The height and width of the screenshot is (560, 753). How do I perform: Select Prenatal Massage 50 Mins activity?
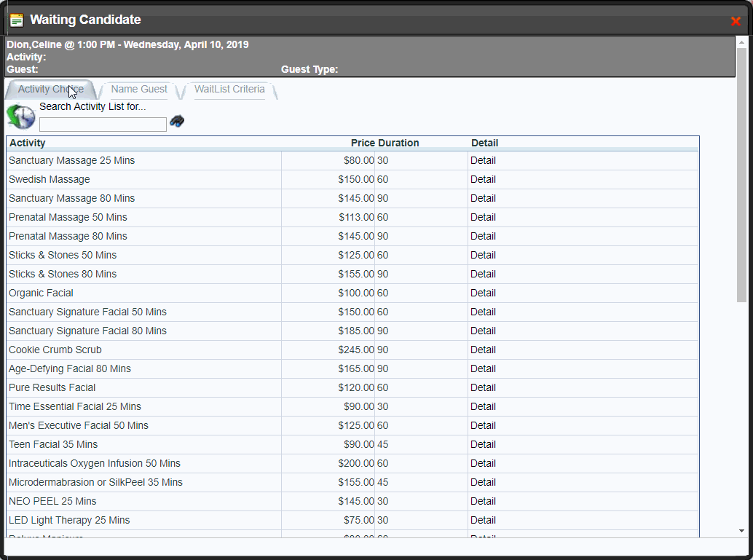click(68, 217)
